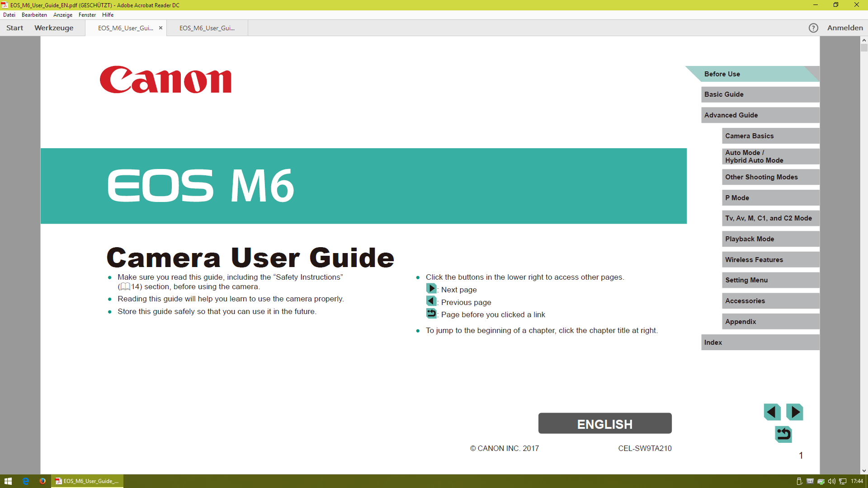Jump to Before Use chapter
Screen dimensions: 868x488
tap(752, 74)
